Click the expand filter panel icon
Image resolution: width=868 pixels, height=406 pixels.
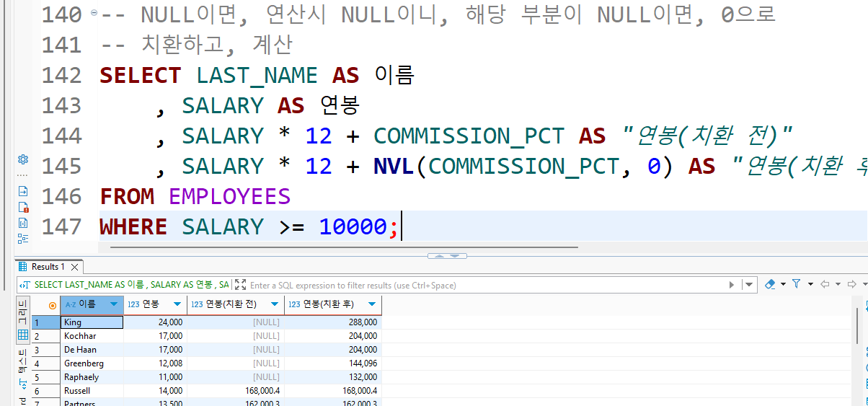pyautogui.click(x=241, y=285)
